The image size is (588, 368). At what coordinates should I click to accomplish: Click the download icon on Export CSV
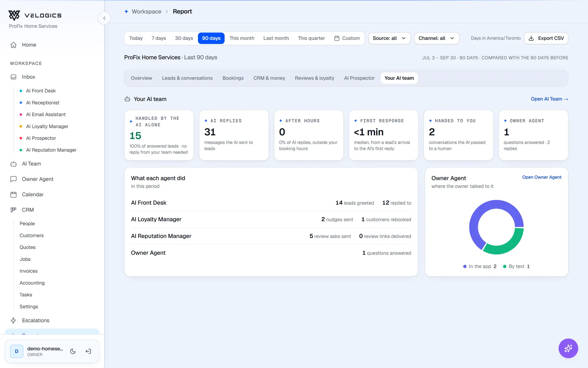pyautogui.click(x=531, y=38)
